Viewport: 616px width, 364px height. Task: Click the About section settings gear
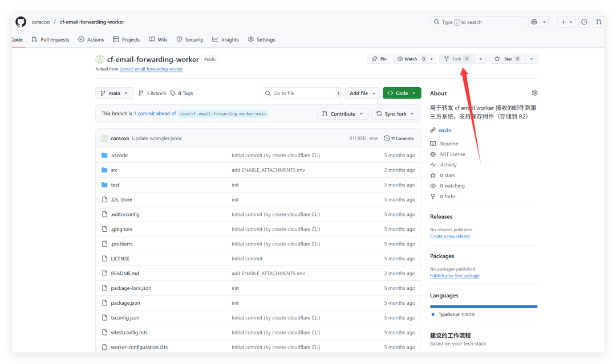tap(534, 93)
